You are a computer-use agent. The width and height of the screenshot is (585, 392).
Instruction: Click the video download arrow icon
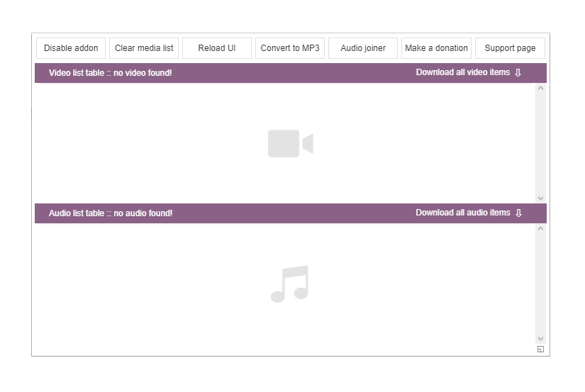pyautogui.click(x=518, y=73)
